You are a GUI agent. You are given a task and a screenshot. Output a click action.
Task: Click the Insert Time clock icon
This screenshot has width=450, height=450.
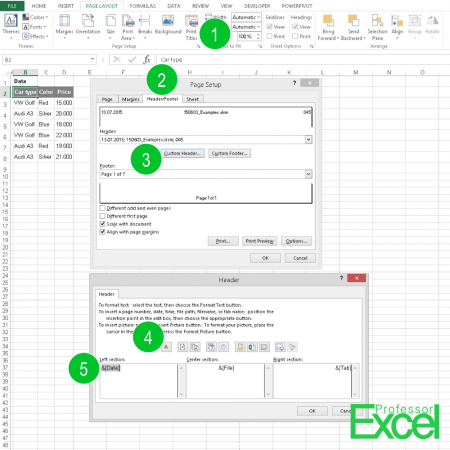[x=223, y=347]
